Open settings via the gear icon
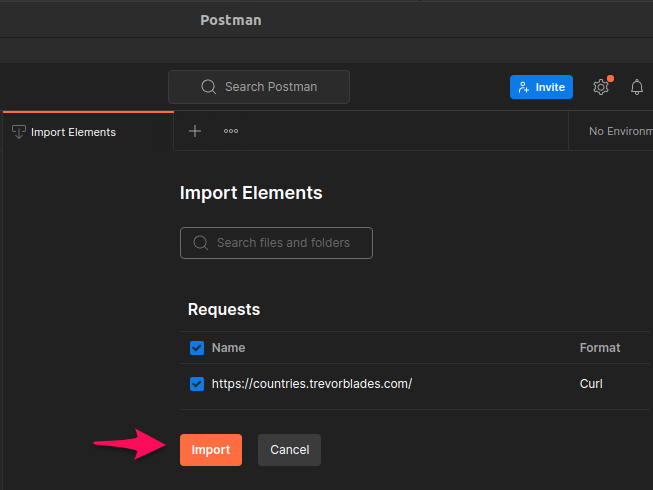 601,87
